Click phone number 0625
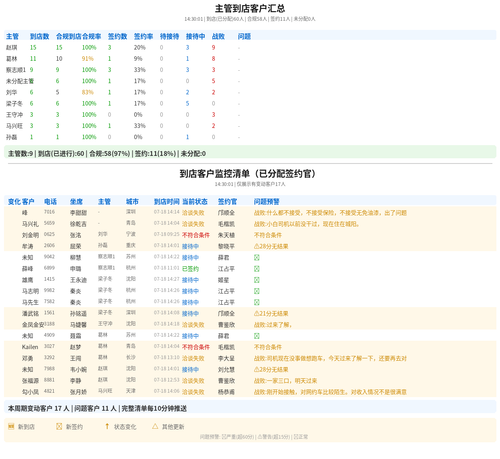This screenshot has width=500, height=459. click(x=49, y=234)
